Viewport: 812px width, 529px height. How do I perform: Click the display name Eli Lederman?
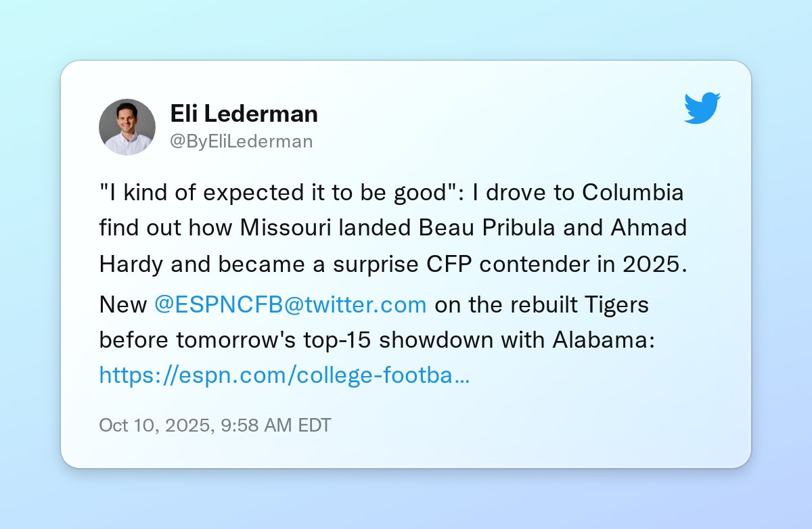[x=244, y=114]
